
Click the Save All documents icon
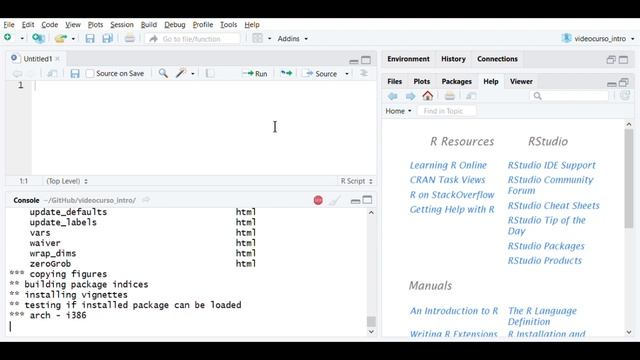107,38
